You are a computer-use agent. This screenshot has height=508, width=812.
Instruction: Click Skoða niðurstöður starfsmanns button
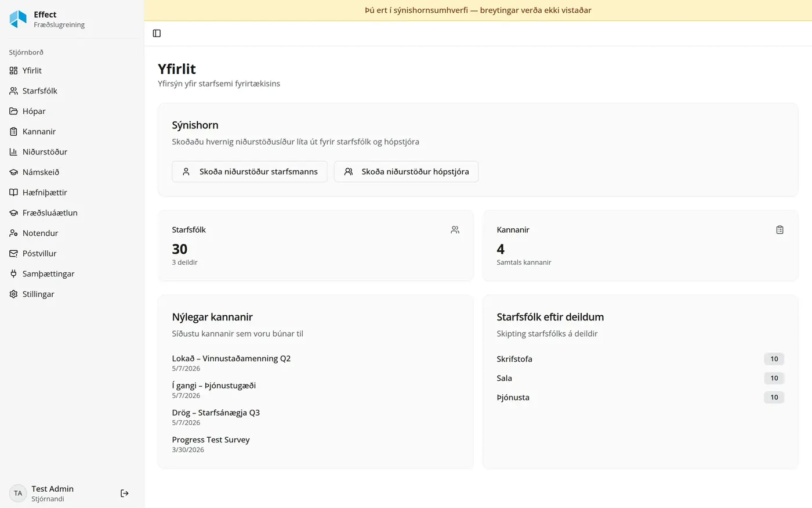[249, 172]
